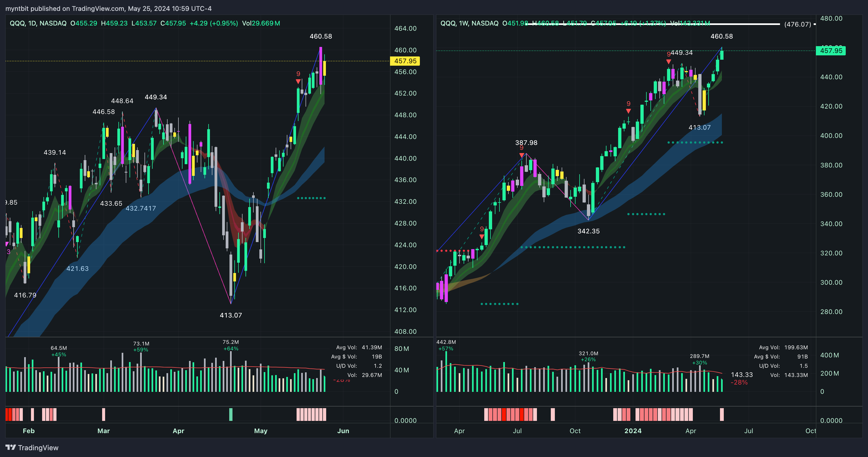Select the 448.64 pivot label
Viewport: 868px width, 457px height.
tap(122, 101)
